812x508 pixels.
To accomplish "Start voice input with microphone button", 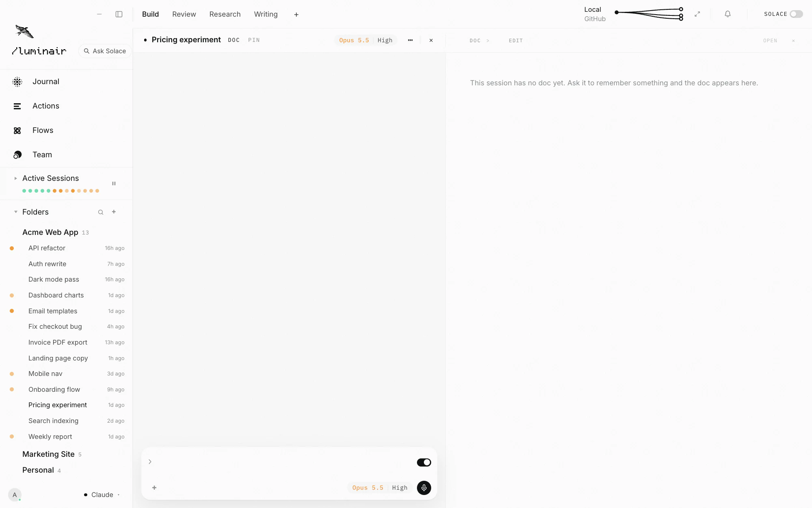I will tap(424, 488).
